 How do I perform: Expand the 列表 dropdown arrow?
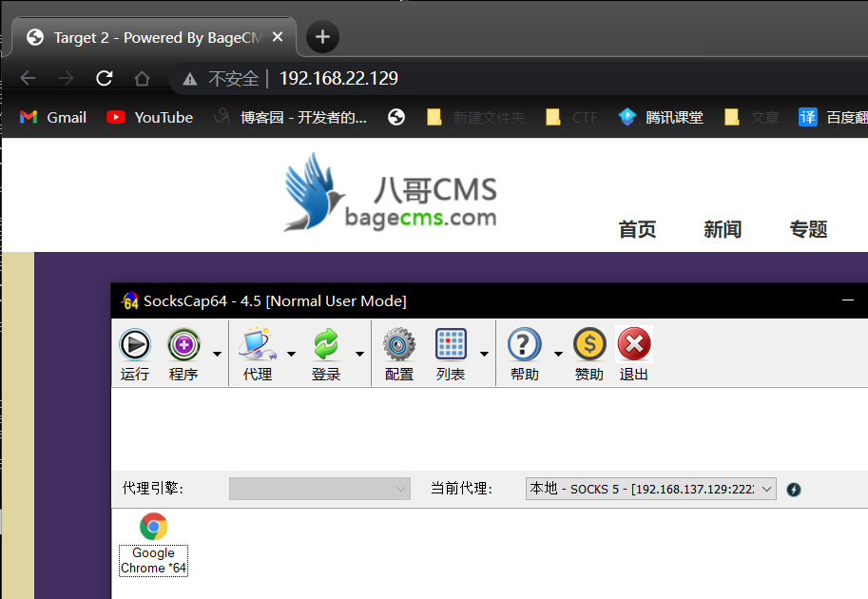pyautogui.click(x=484, y=354)
